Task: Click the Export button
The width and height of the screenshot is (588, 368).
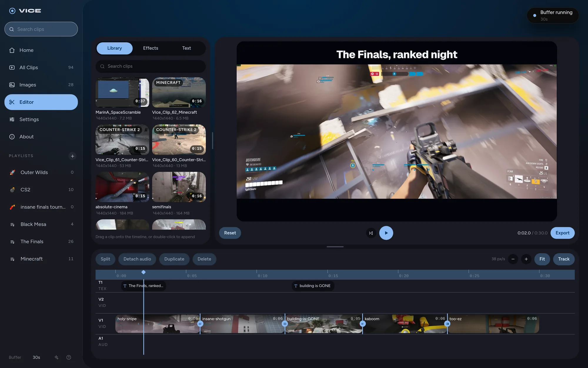Action: [562, 233]
